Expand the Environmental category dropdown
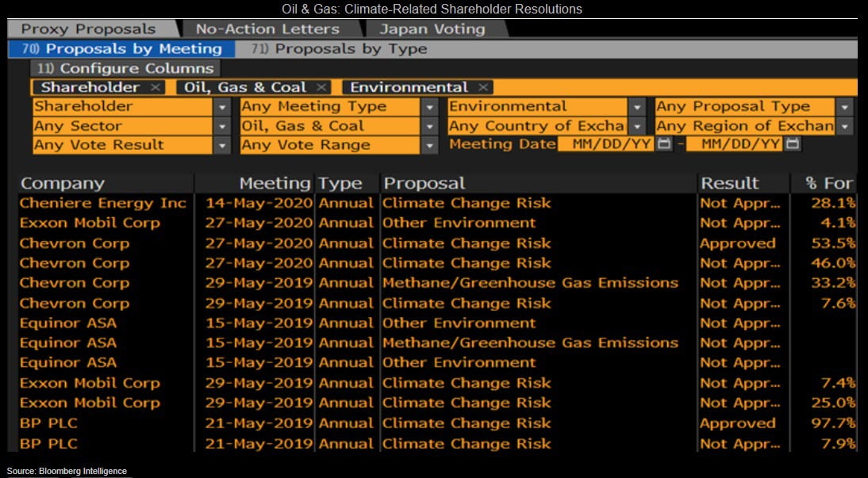The image size is (868, 478). click(637, 107)
